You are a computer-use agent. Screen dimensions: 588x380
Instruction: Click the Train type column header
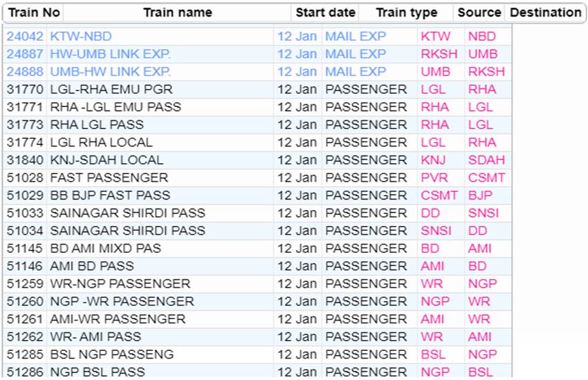point(406,12)
